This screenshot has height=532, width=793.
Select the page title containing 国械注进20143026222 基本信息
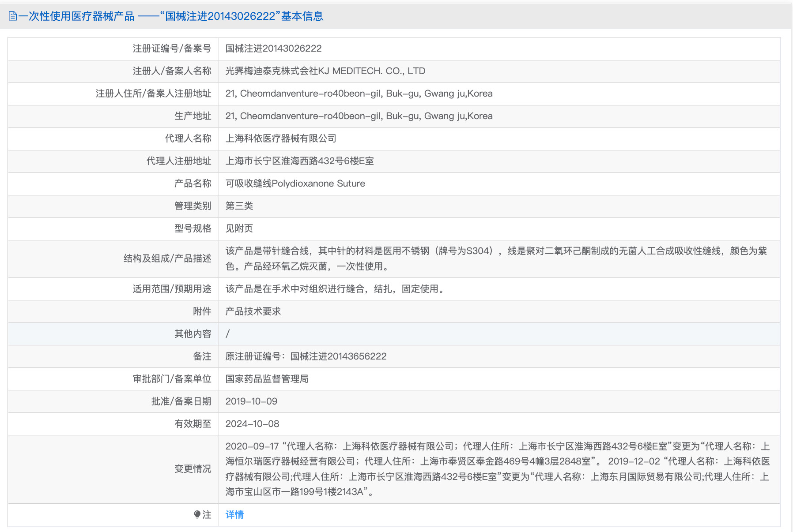click(170, 16)
